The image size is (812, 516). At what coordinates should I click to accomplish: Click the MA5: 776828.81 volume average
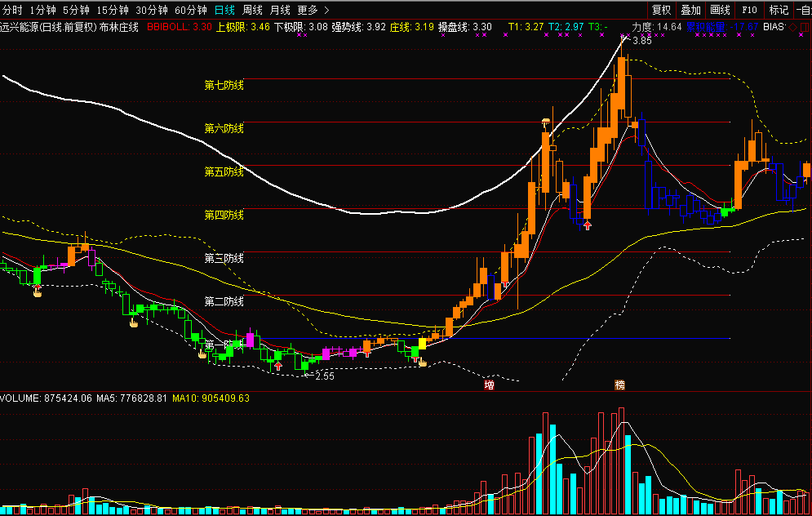(x=131, y=398)
